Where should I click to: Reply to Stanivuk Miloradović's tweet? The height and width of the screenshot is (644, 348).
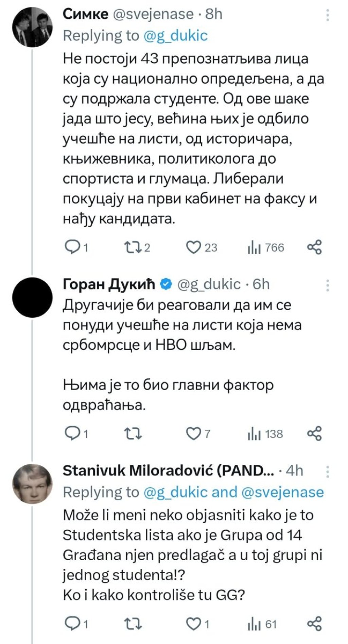76,624
